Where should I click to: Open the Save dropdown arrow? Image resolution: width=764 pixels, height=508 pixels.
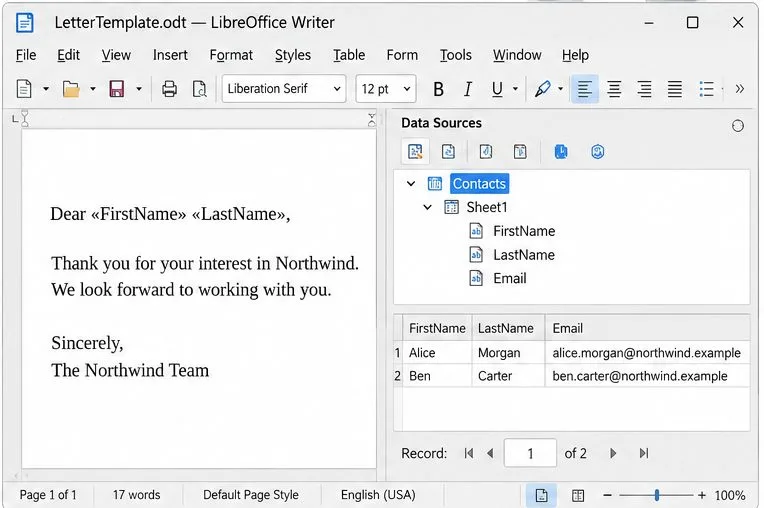[x=139, y=89]
